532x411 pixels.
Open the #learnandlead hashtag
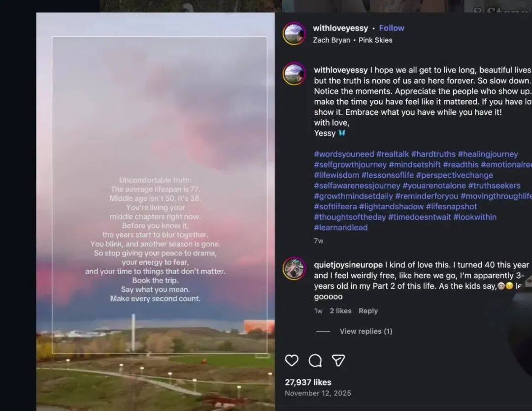[341, 227]
